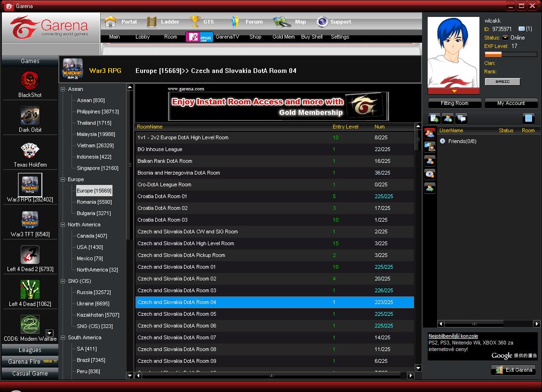
Task: Open the Ladder icon in top navigation
Action: click(x=151, y=22)
